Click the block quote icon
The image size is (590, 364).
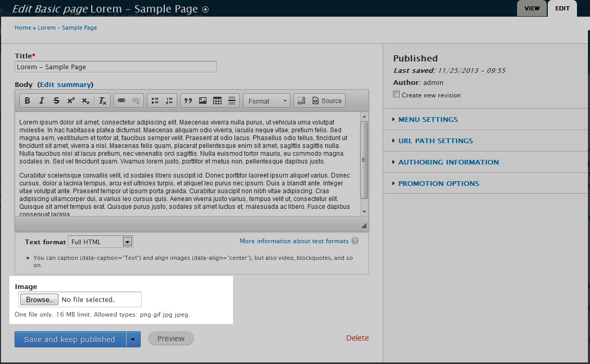pyautogui.click(x=188, y=101)
